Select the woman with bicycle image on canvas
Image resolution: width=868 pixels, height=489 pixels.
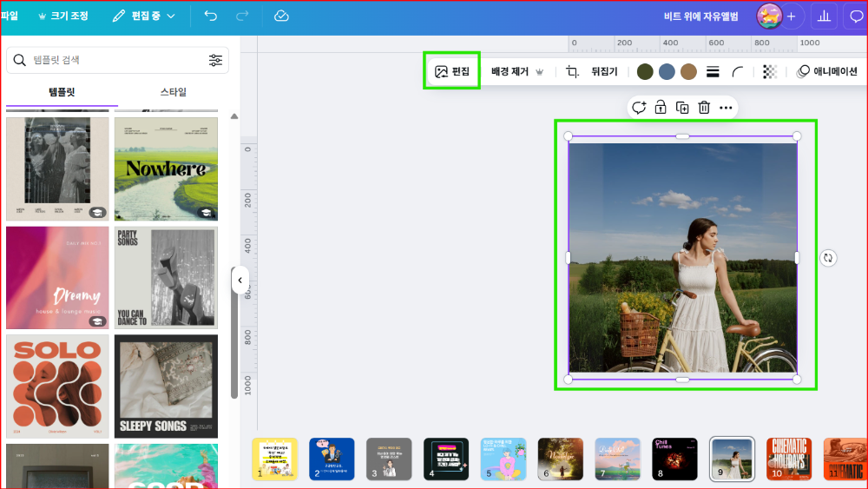(682, 258)
